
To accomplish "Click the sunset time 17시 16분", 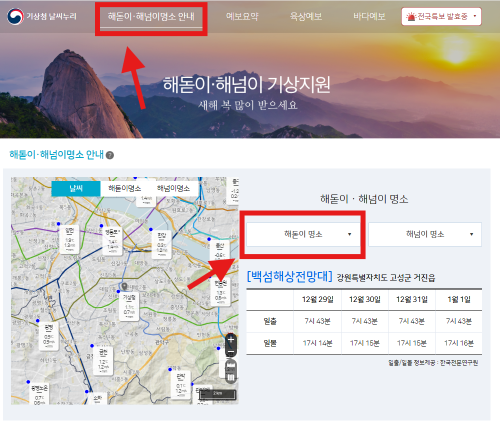I will pyautogui.click(x=459, y=343).
